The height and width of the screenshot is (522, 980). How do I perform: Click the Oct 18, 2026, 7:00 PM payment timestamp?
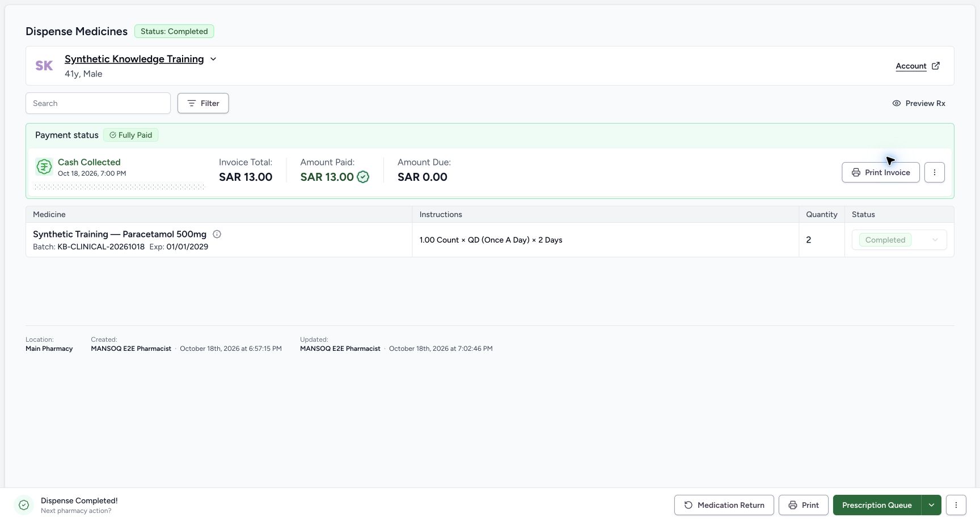[x=92, y=173]
